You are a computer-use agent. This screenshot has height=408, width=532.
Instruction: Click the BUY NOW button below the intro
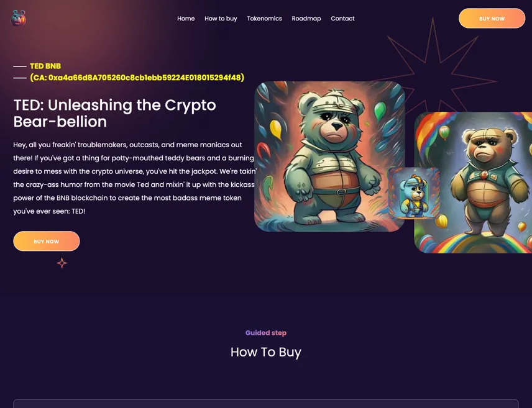point(47,241)
